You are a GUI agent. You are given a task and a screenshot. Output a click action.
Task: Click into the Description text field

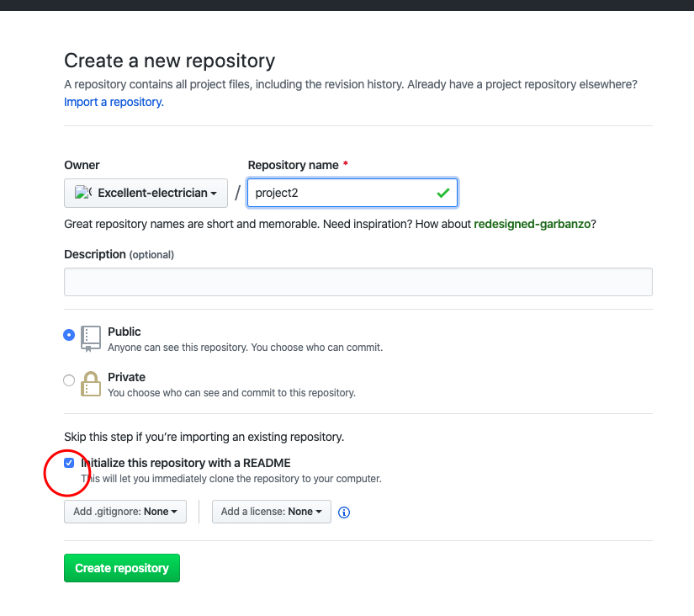(x=358, y=282)
